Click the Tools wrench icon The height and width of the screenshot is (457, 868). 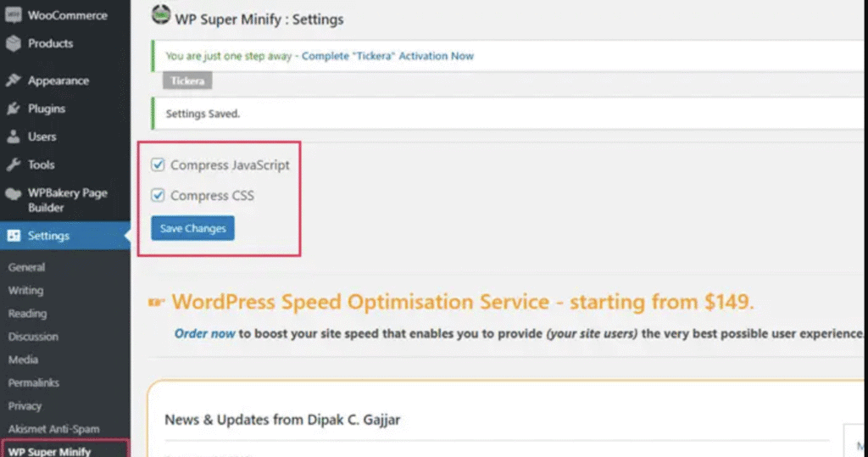[13, 164]
